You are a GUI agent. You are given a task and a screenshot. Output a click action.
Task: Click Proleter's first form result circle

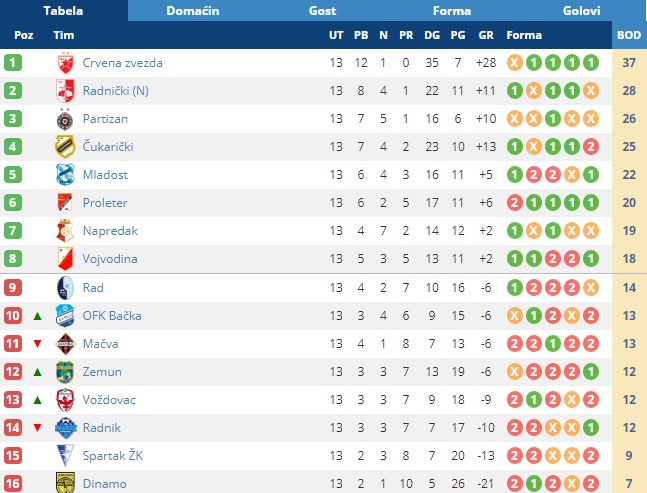tap(515, 203)
